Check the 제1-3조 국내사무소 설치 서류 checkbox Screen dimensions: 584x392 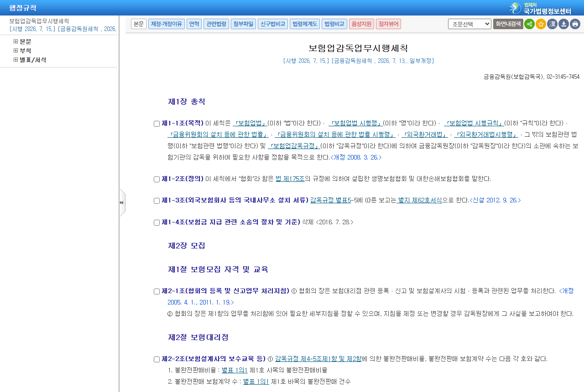[156, 201]
